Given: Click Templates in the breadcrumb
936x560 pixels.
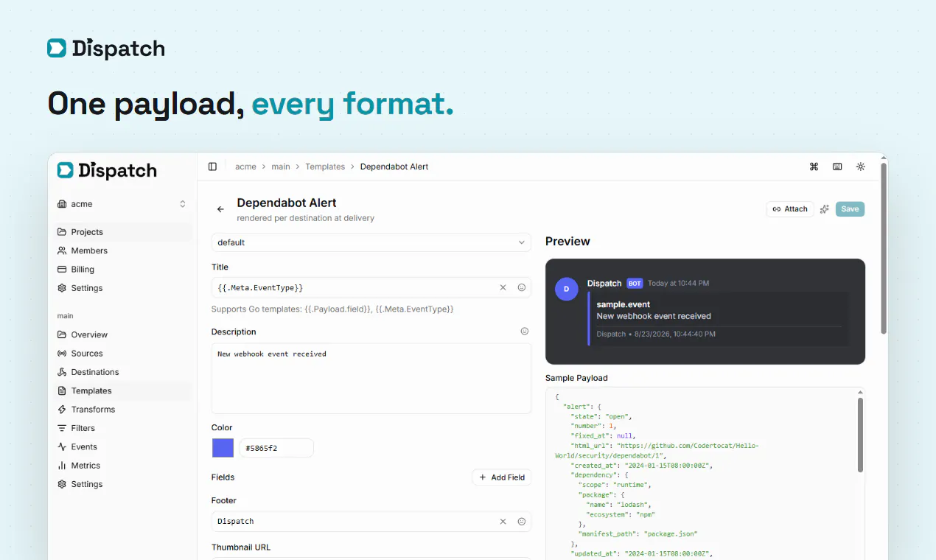Looking at the screenshot, I should (x=325, y=167).
